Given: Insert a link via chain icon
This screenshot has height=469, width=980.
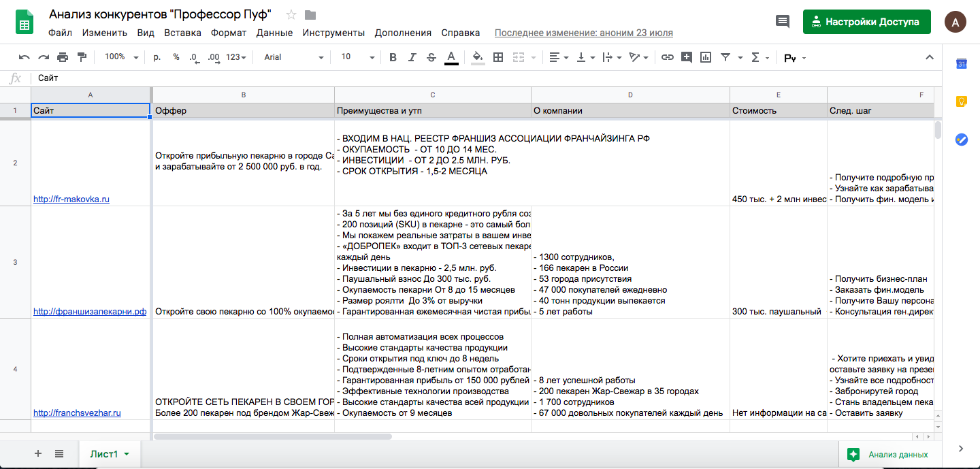Looking at the screenshot, I should (x=668, y=57).
